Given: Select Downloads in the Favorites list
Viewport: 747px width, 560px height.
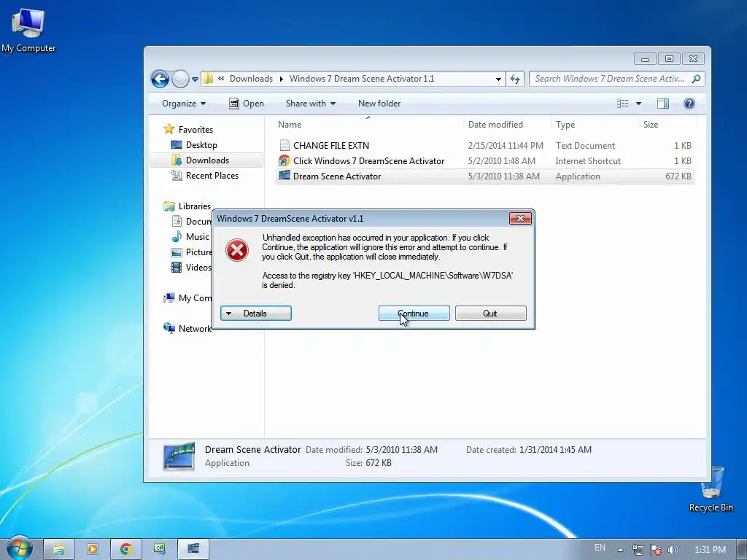Looking at the screenshot, I should tap(207, 160).
